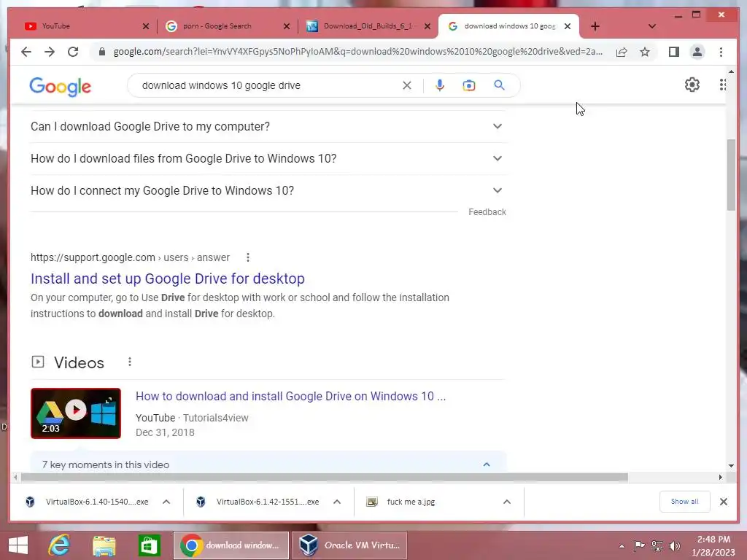The width and height of the screenshot is (747, 560).
Task: Open menu for the jpg download
Action: point(507,502)
